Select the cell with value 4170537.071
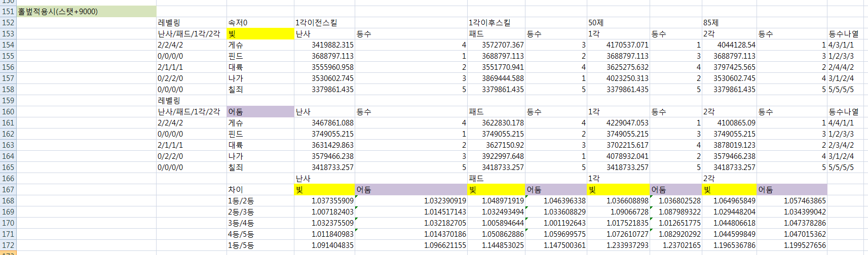This screenshot has width=868, height=255. [618, 45]
